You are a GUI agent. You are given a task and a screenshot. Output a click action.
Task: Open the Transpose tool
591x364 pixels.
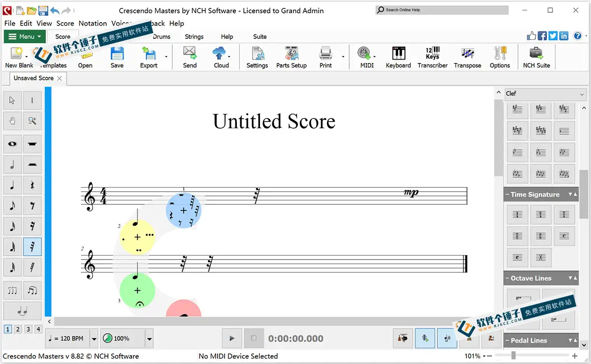coord(467,57)
